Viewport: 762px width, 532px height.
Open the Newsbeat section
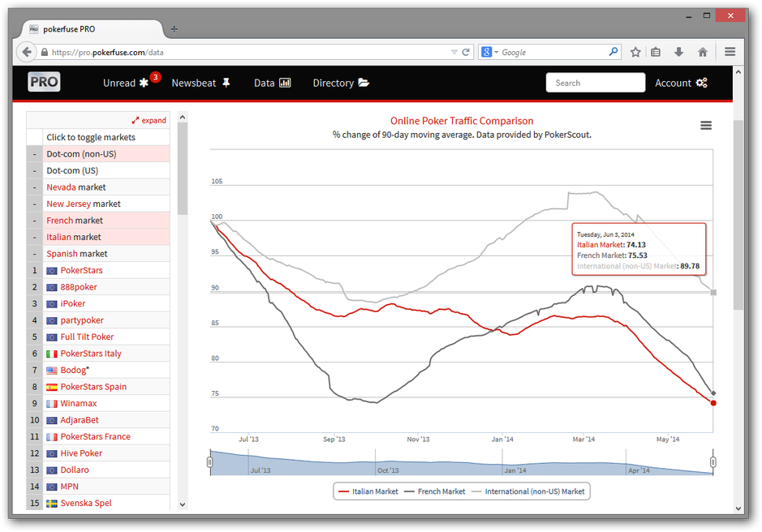click(200, 83)
